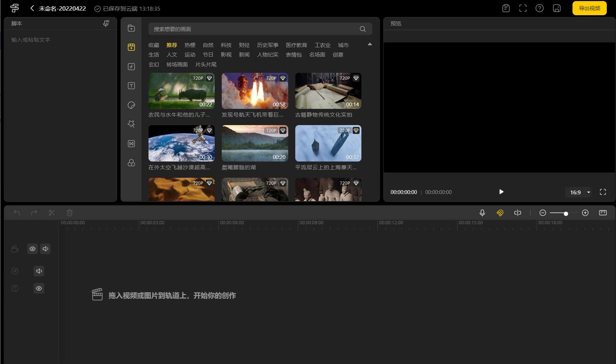This screenshot has height=364, width=616.
Task: Zoom in timeline with plus icon
Action: (585, 212)
